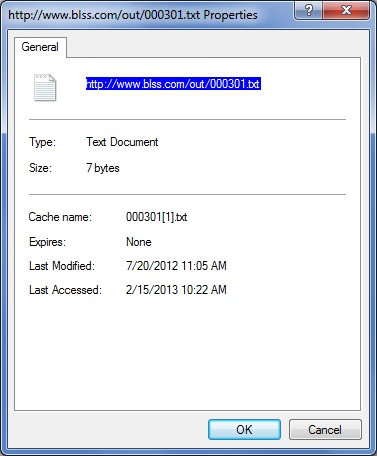The image size is (377, 456).
Task: Click the date '2/15/2013 10:22 AM'
Action: click(x=176, y=290)
